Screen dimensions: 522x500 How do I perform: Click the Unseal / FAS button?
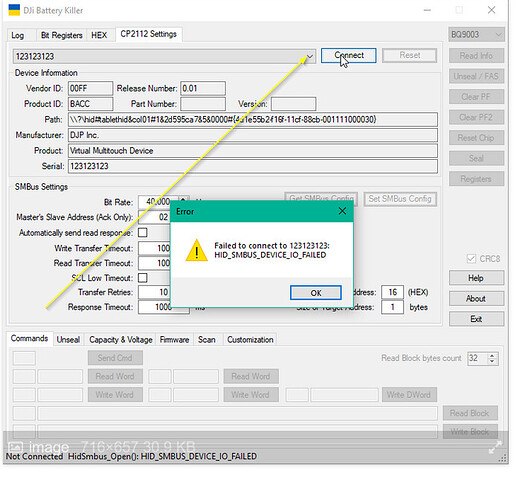point(476,76)
